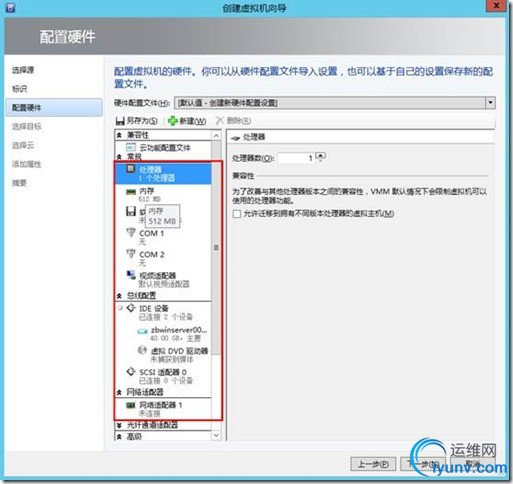Go to Identity (标识) step
513x484 pixels.
(x=20, y=89)
